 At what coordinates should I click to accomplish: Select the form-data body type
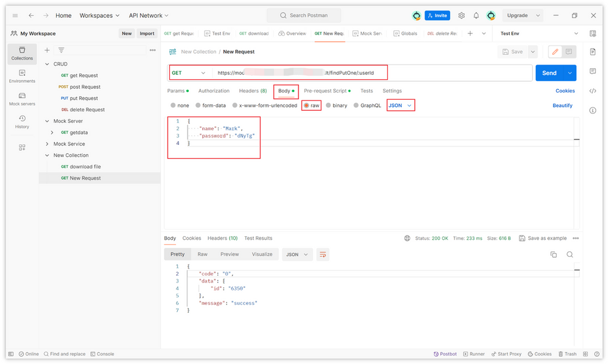click(210, 105)
